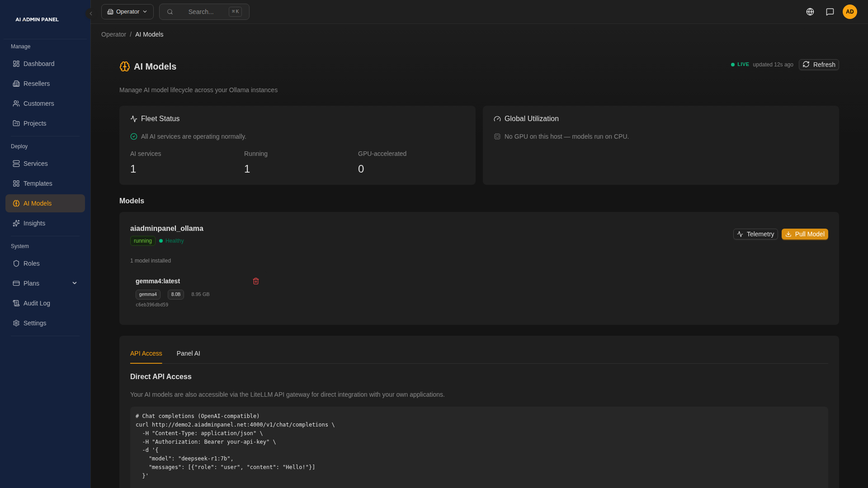Viewport: 868px width, 488px height.
Task: Click the Resellers building icon
Action: point(16,84)
